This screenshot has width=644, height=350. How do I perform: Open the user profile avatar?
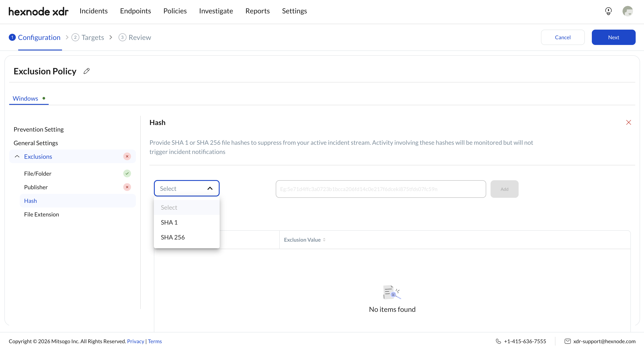pyautogui.click(x=628, y=11)
